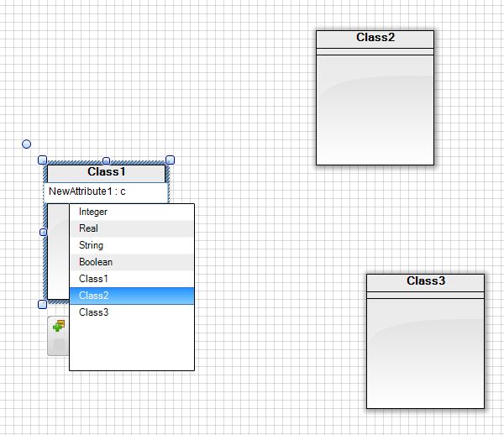Click Class1 top-right resize handle
The height and width of the screenshot is (435, 504).
pos(170,160)
